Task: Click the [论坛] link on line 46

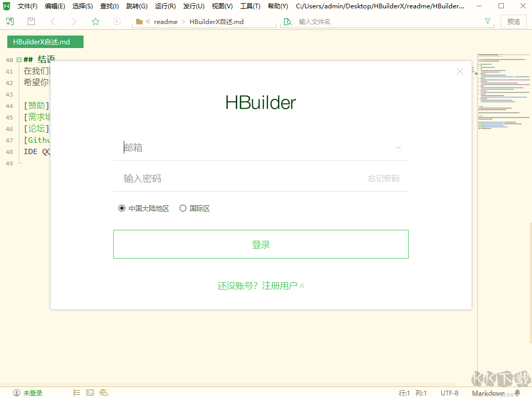Action: point(37,128)
